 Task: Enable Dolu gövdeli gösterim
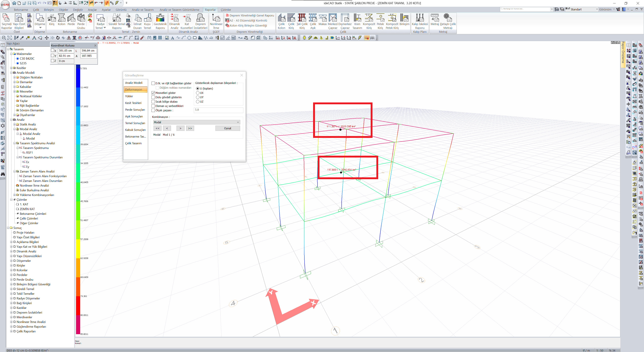pyautogui.click(x=153, y=97)
